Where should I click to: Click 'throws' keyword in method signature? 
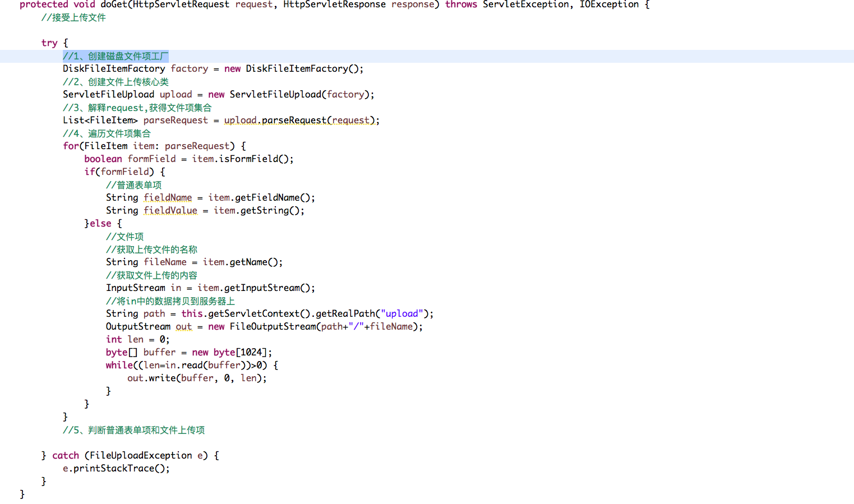(461, 4)
